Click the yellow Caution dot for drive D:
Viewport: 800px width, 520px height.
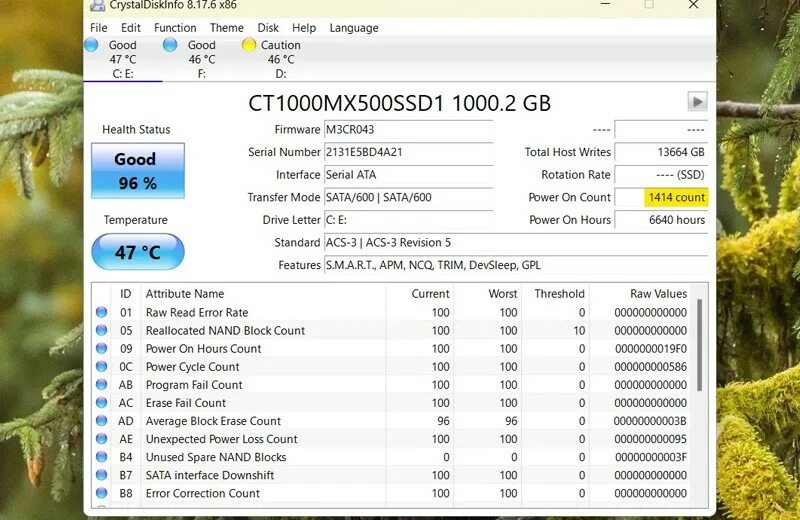(248, 45)
